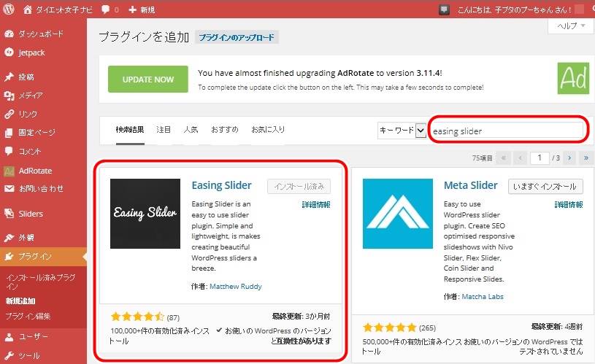
Task: Click the 外観 paintbrush icon in sidebar
Action: pos(9,238)
